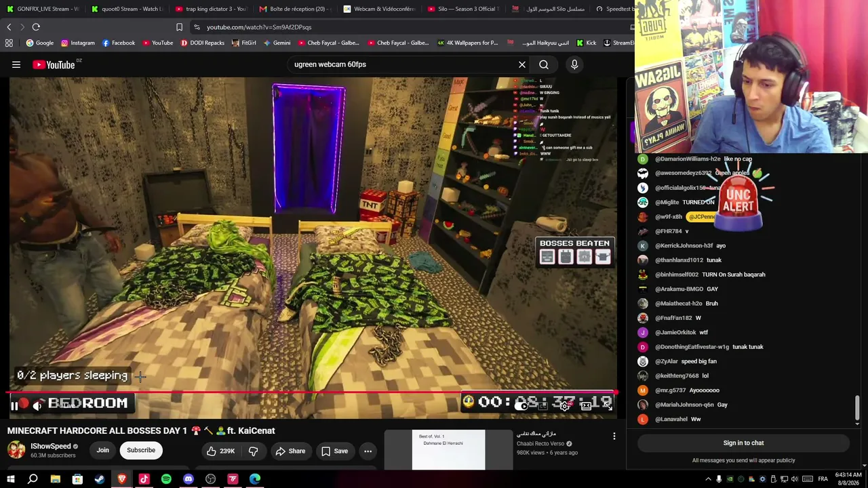
Task: Open the DODI Repacks bookmark
Action: (x=202, y=43)
